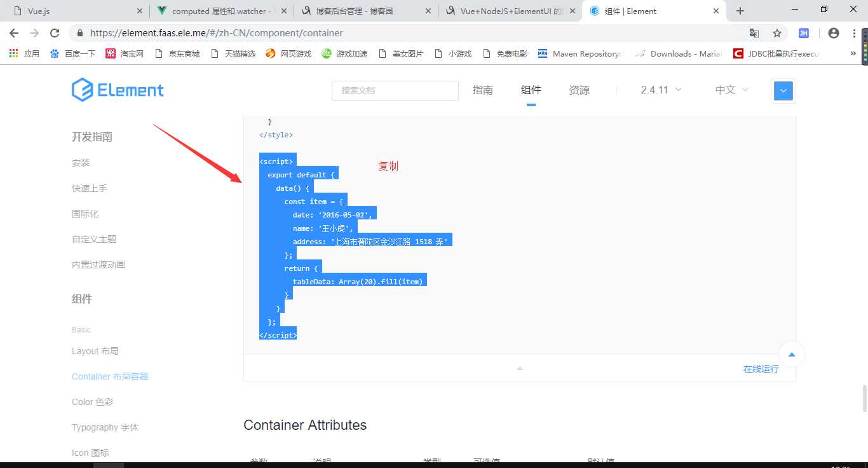Open the 应用 apps shortcut
Image resolution: width=868 pixels, height=468 pixels.
[x=25, y=53]
